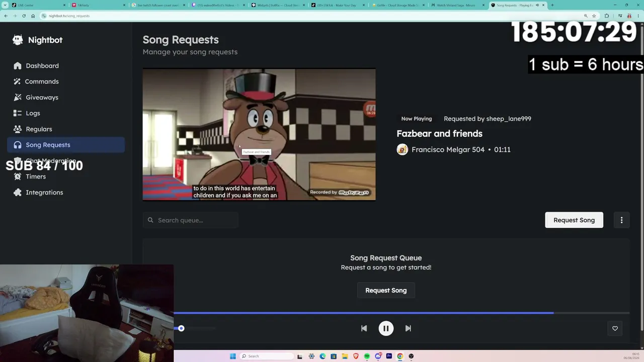Viewport: 644px width, 362px height.
Task: Reload the Nightbot page
Action: (24, 16)
